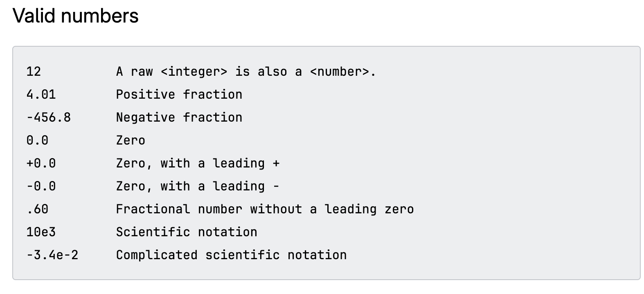Click "Zero, with a leading +" text
Screen dimensions: 644x294
(198, 163)
